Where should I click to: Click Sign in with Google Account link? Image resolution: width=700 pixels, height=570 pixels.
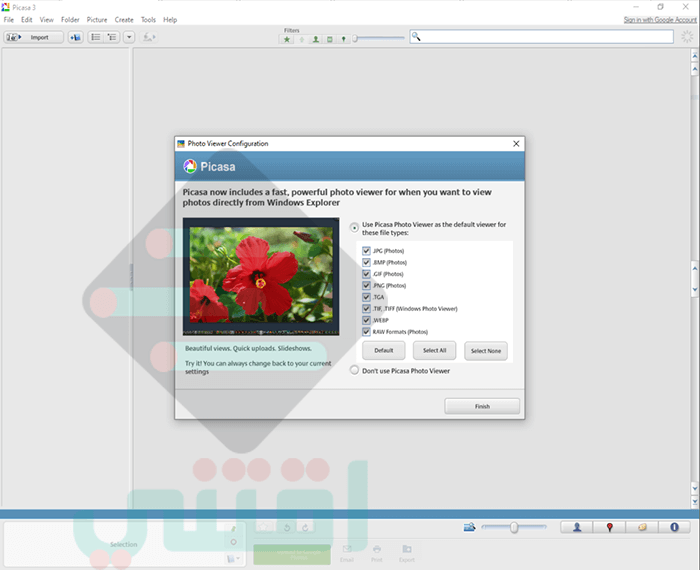[660, 20]
